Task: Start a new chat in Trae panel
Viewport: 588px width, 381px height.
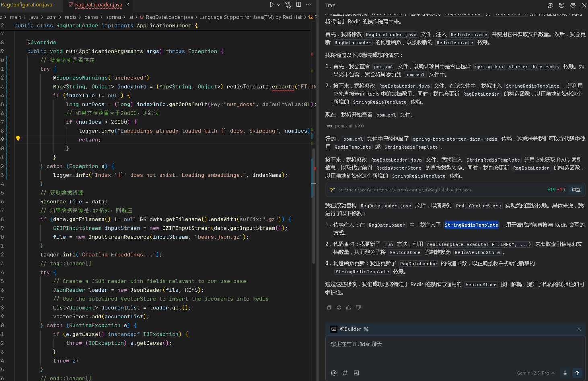Action: (550, 5)
